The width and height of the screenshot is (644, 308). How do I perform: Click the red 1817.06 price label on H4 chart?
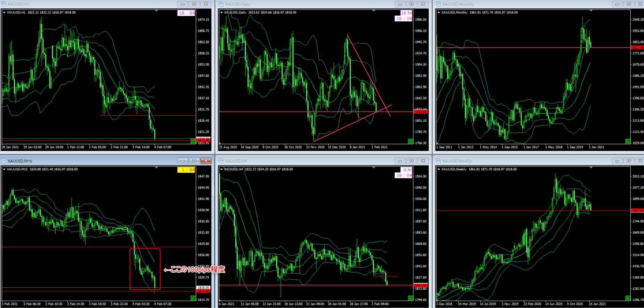tap(420, 285)
